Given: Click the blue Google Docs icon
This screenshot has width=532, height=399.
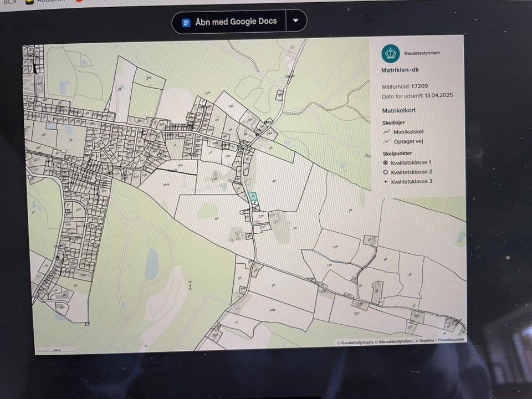Looking at the screenshot, I should [x=186, y=23].
